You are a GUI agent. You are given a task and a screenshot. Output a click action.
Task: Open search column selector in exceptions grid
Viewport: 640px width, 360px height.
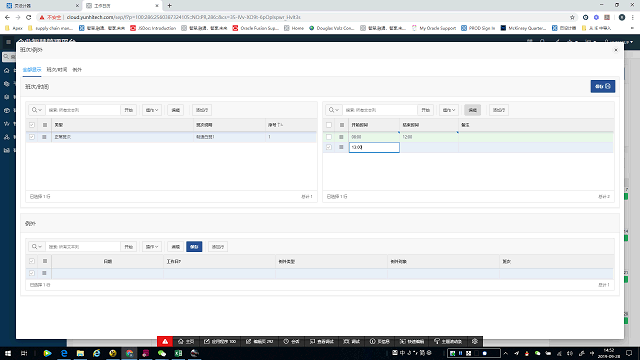(37, 247)
